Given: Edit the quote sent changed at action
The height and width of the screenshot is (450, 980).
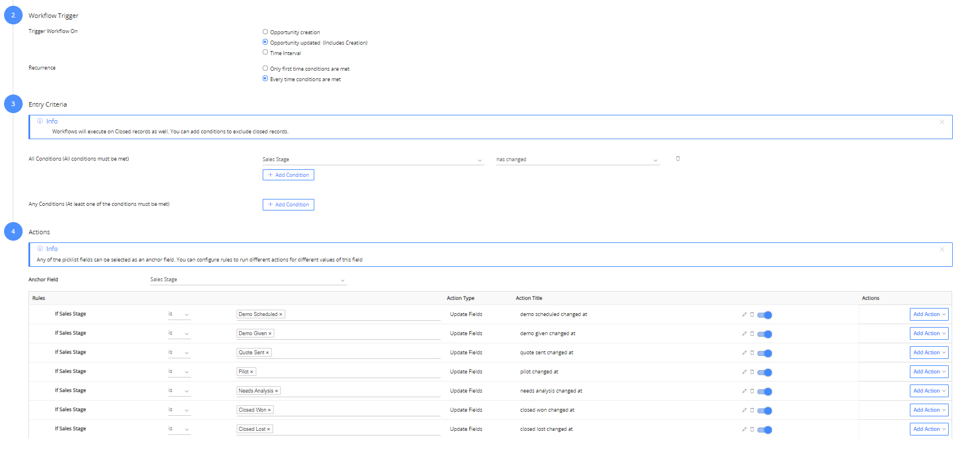Looking at the screenshot, I should coord(744,353).
